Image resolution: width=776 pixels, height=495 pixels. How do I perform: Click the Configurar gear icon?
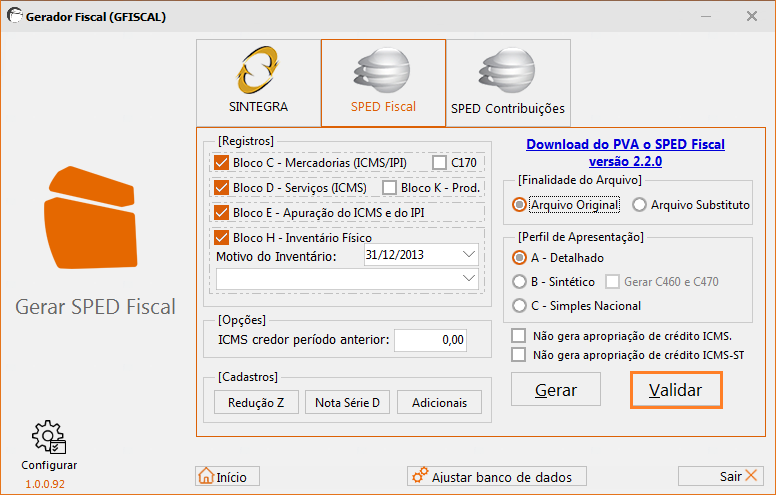[x=49, y=437]
